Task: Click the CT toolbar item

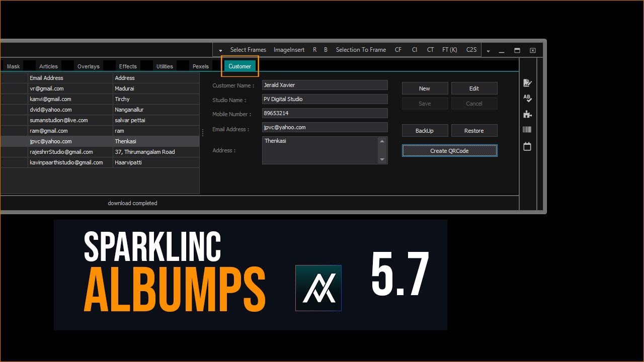Action: coord(431,50)
